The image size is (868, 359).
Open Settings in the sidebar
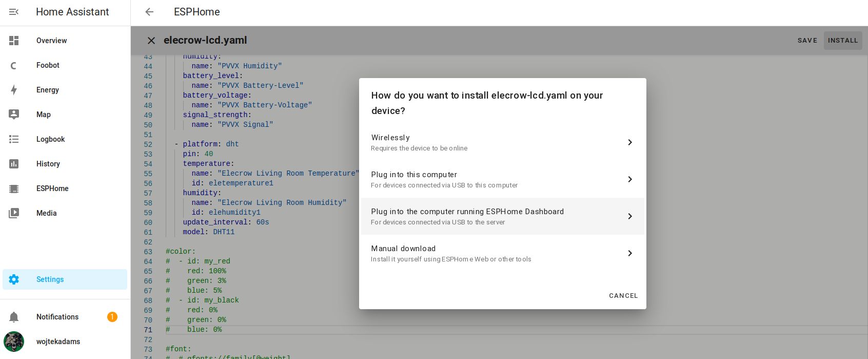coord(65,279)
